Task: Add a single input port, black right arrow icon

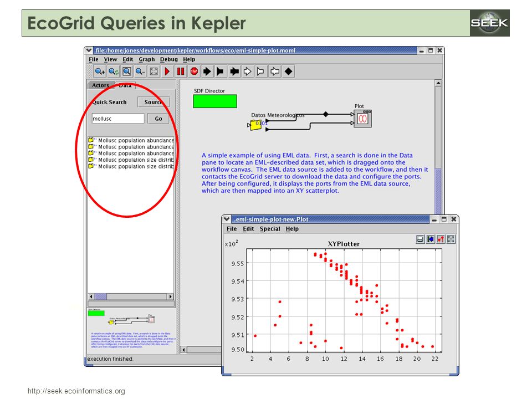Action: tap(207, 71)
